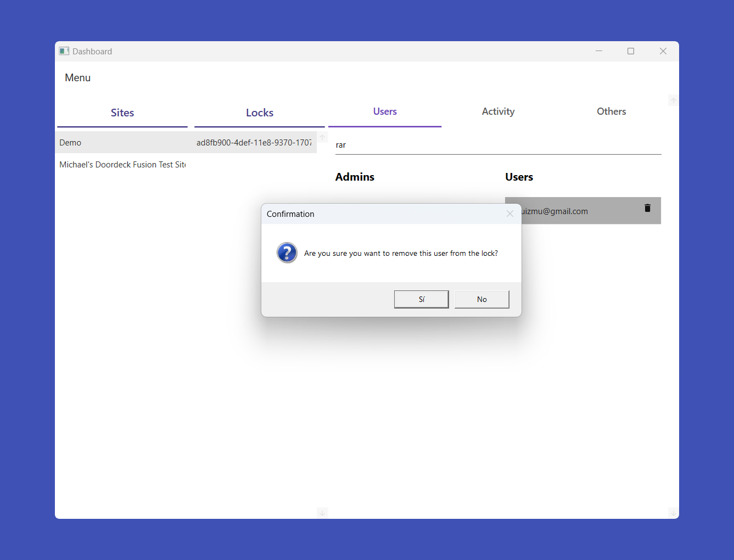The height and width of the screenshot is (560, 734).
Task: Select the lock starting with ad8fb900
Action: pos(254,143)
